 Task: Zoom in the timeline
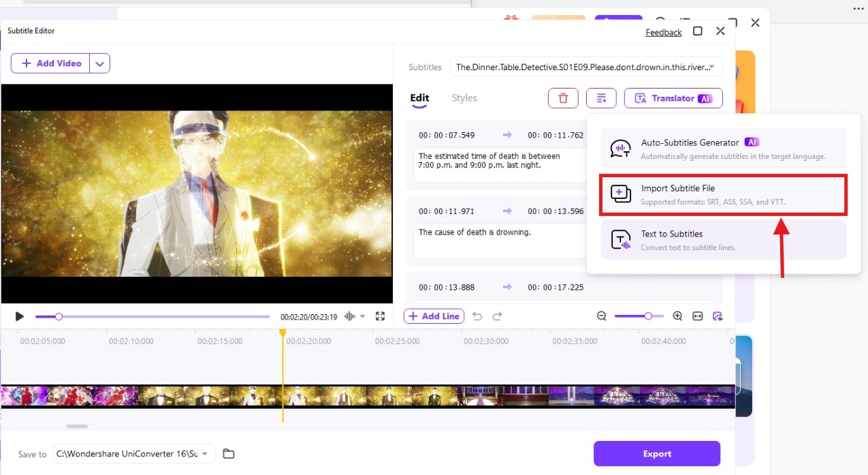[x=677, y=316]
